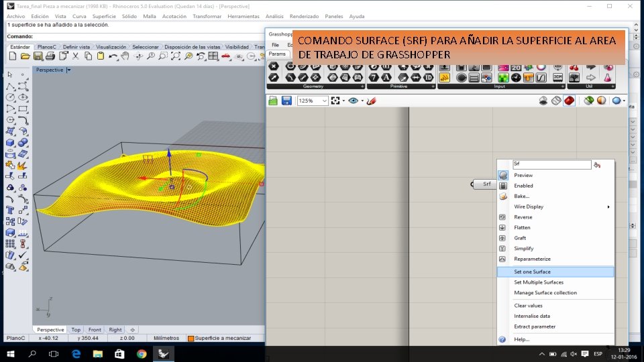Expand the Util panel plus
Screen dimensions: 644x362
(x=612, y=86)
